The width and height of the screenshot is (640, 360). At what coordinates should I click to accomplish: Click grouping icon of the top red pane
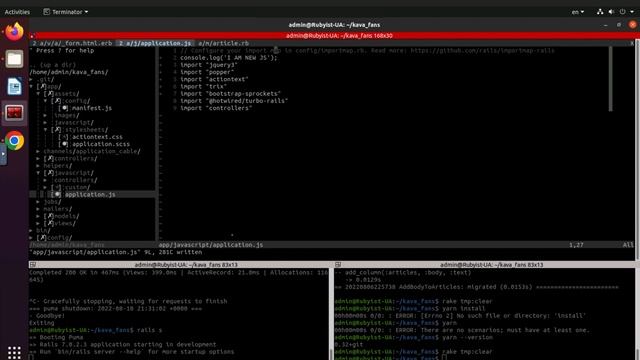click(32, 36)
